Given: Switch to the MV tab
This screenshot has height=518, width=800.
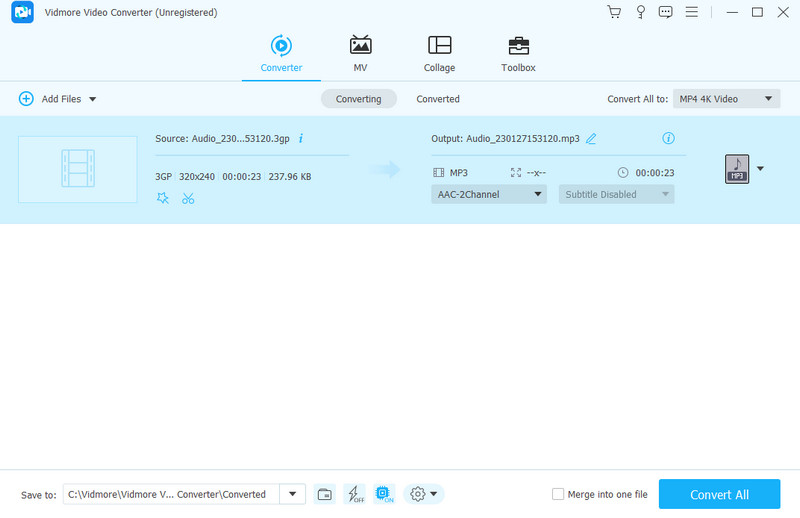Looking at the screenshot, I should pyautogui.click(x=360, y=54).
